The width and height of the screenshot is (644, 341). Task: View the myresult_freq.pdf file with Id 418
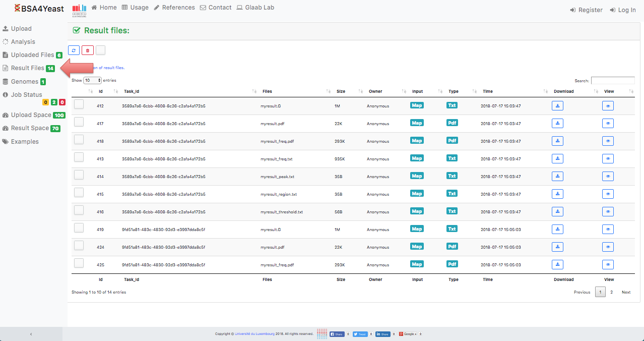click(608, 141)
